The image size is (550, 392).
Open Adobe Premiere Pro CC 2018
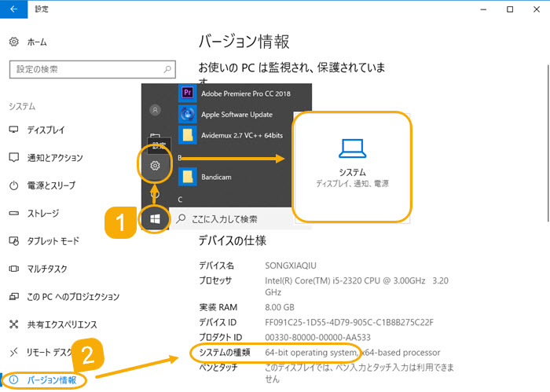(245, 93)
